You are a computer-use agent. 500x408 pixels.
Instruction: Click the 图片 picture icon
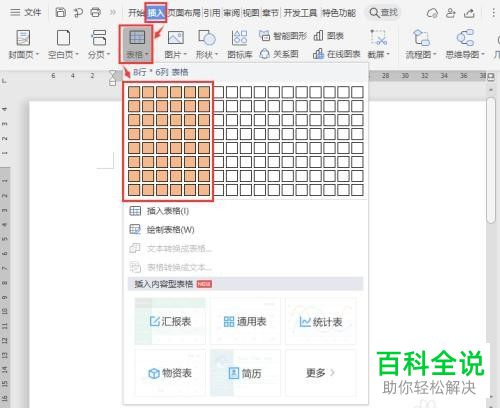[x=176, y=38]
